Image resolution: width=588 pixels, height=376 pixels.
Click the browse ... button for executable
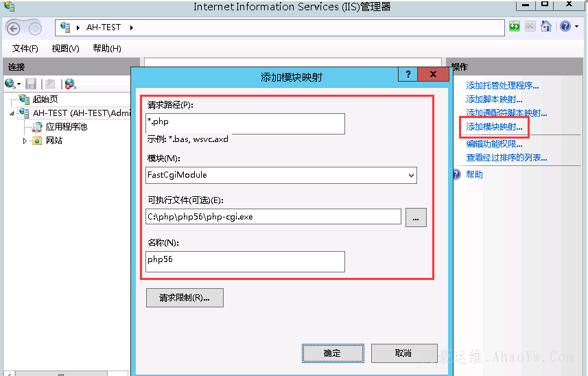coord(416,217)
